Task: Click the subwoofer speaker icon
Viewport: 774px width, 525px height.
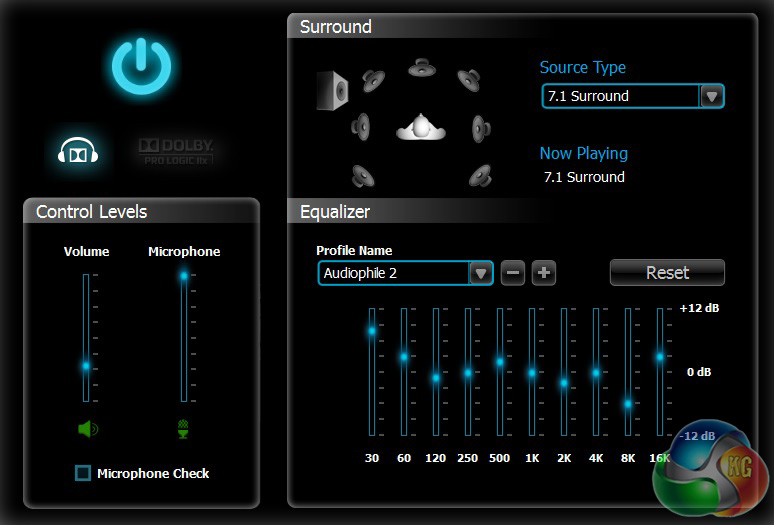Action: (333, 90)
